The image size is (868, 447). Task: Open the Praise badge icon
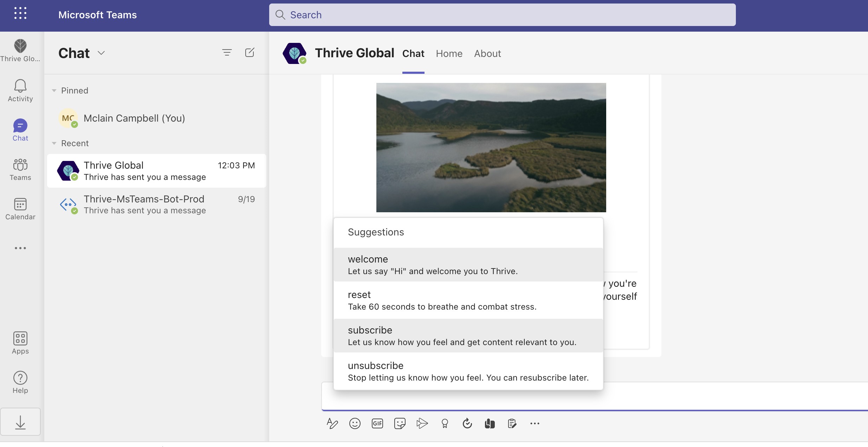[445, 423]
